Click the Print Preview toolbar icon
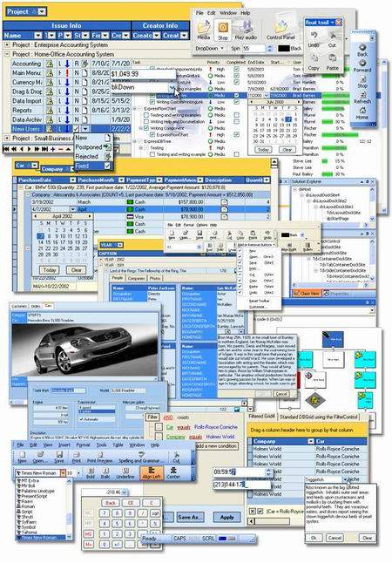Screen dimensions: 392x563 100,455
